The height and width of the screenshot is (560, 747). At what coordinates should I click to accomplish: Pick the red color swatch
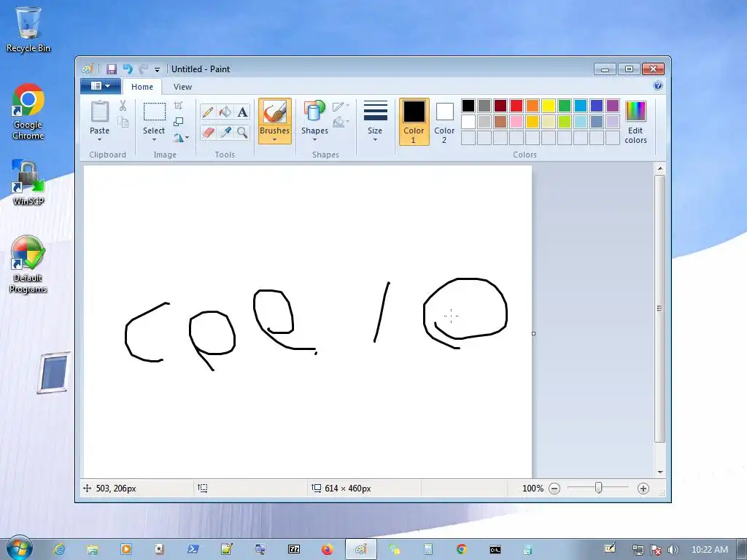coord(516,106)
